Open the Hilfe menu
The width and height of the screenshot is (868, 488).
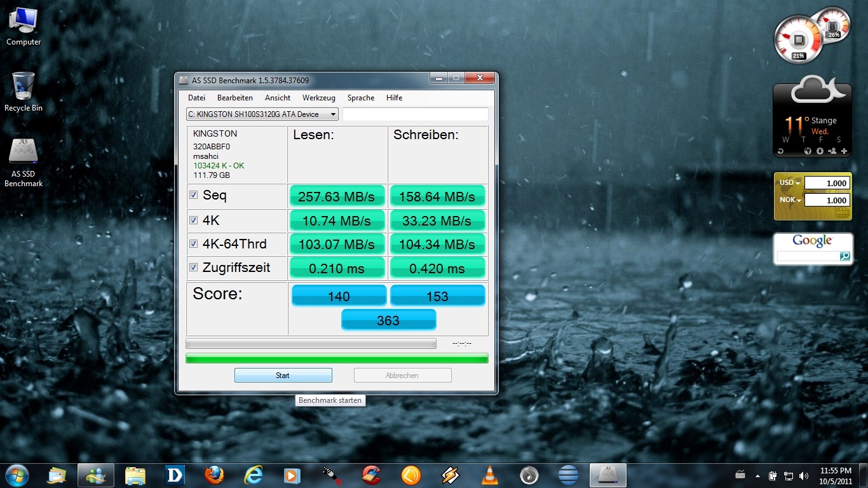pyautogui.click(x=395, y=98)
